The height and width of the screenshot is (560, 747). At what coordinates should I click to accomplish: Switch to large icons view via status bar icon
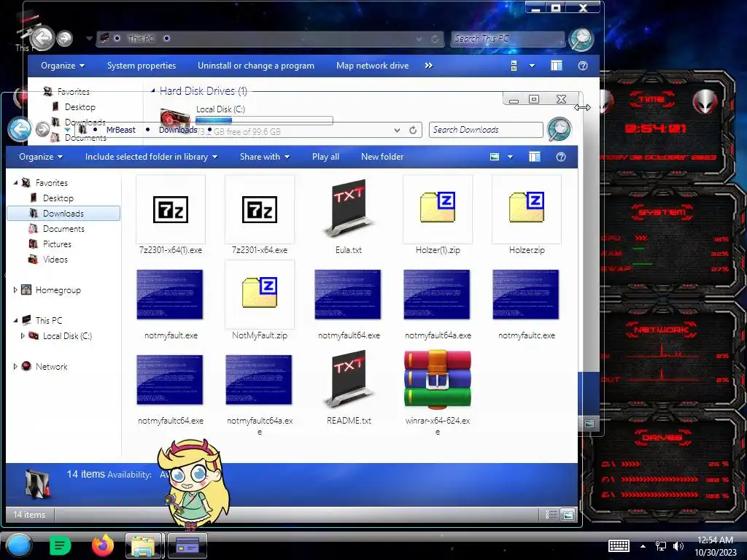pos(568,514)
